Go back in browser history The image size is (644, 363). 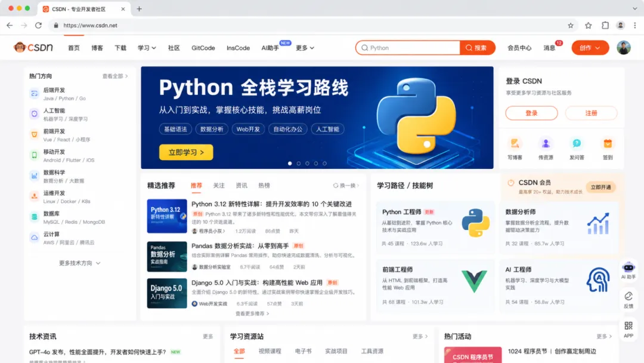click(x=10, y=26)
